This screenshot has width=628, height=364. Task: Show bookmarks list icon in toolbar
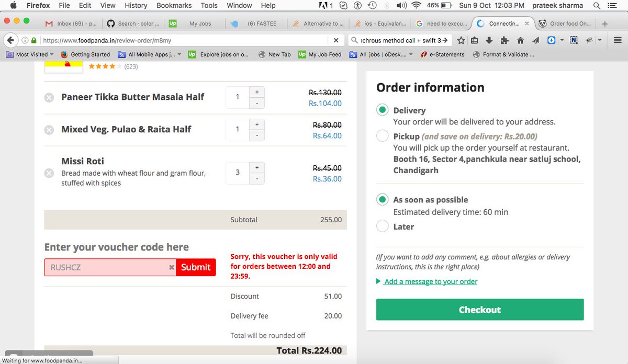coord(475,40)
